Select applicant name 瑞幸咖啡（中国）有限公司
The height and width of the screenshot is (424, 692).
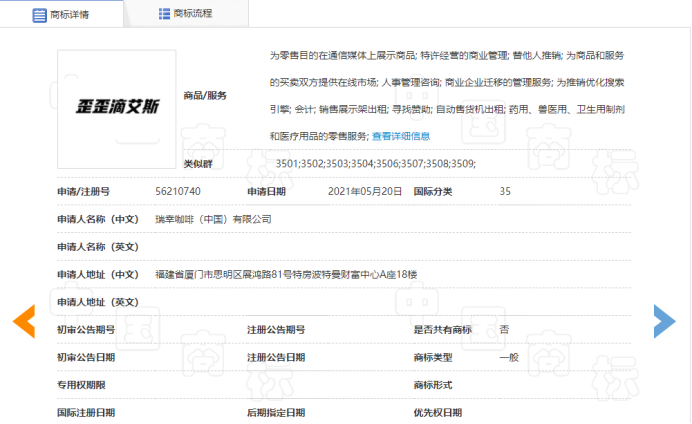tap(213, 219)
